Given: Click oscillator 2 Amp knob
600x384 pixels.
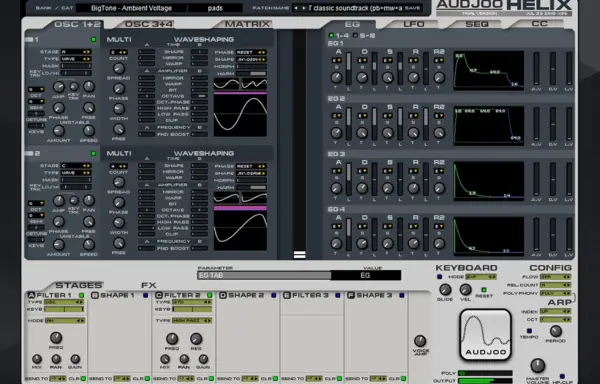Looking at the screenshot, I should pyautogui.click(x=59, y=200).
